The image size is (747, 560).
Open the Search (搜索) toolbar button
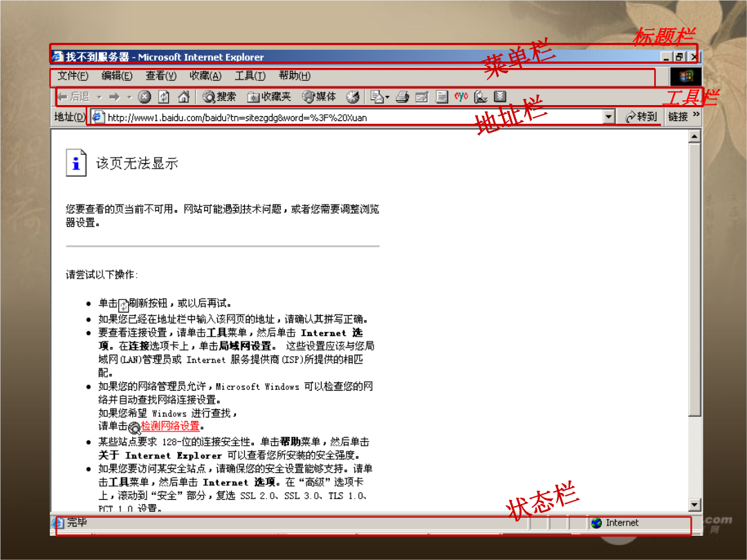coord(219,97)
